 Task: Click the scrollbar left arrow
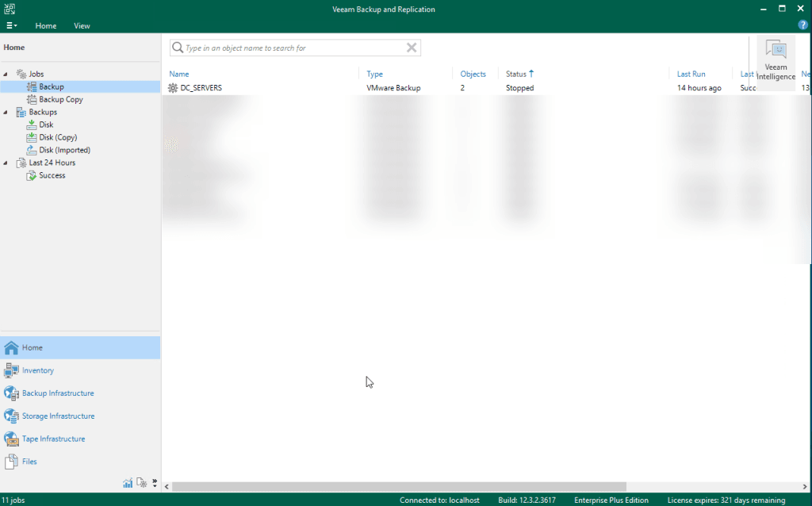pyautogui.click(x=167, y=487)
